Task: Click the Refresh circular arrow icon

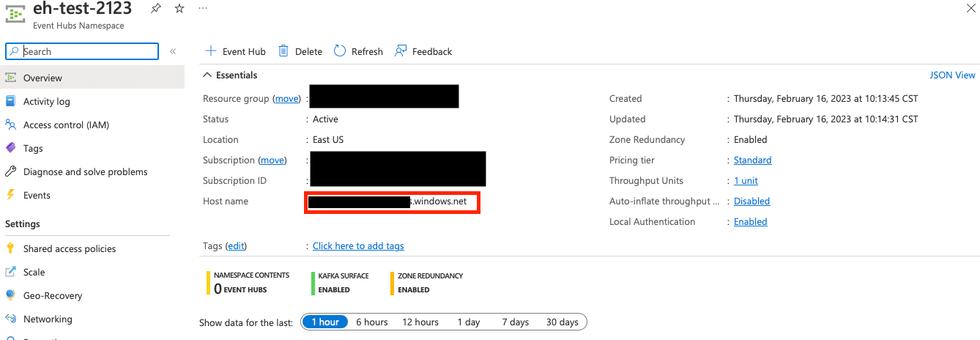Action: 340,51
